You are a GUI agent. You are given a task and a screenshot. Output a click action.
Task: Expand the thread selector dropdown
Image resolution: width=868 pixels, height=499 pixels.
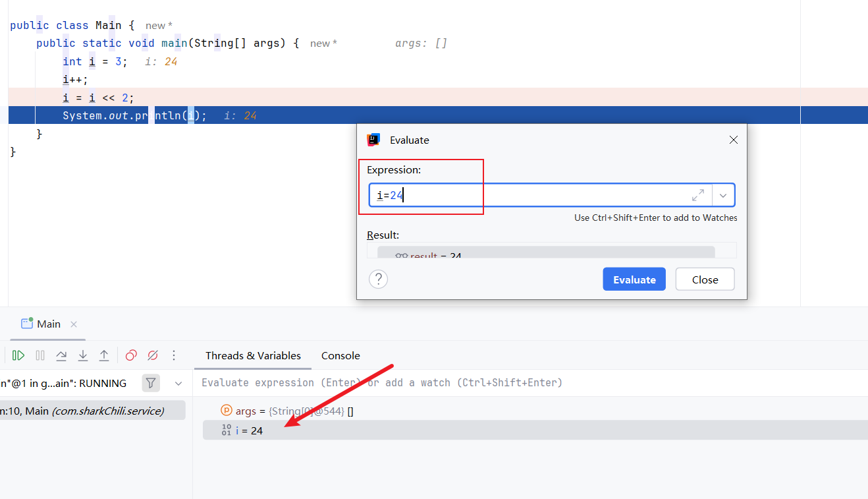point(178,383)
